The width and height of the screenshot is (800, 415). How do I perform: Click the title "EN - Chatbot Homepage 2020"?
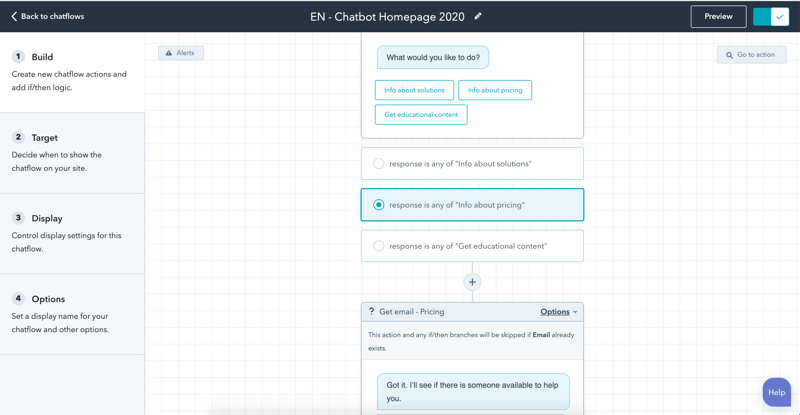[x=387, y=17]
